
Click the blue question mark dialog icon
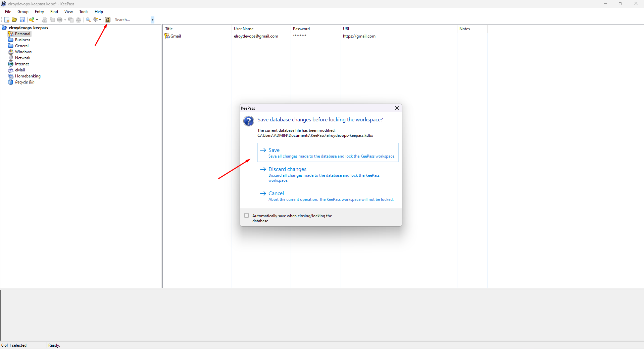(249, 121)
